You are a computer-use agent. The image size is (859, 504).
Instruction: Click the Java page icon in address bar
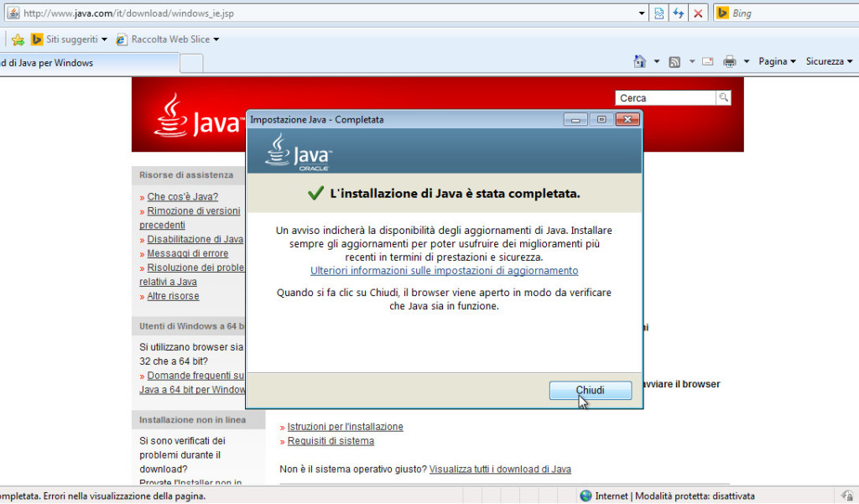pos(13,13)
